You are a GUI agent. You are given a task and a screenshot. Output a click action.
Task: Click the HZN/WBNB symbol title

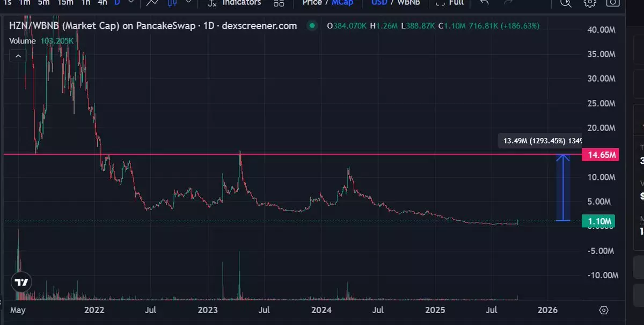(x=152, y=26)
